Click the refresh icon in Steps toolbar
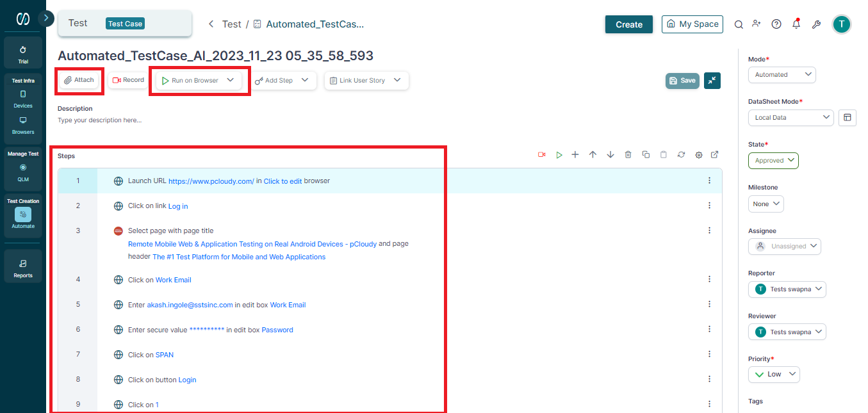This screenshot has height=413, width=868. (681, 155)
